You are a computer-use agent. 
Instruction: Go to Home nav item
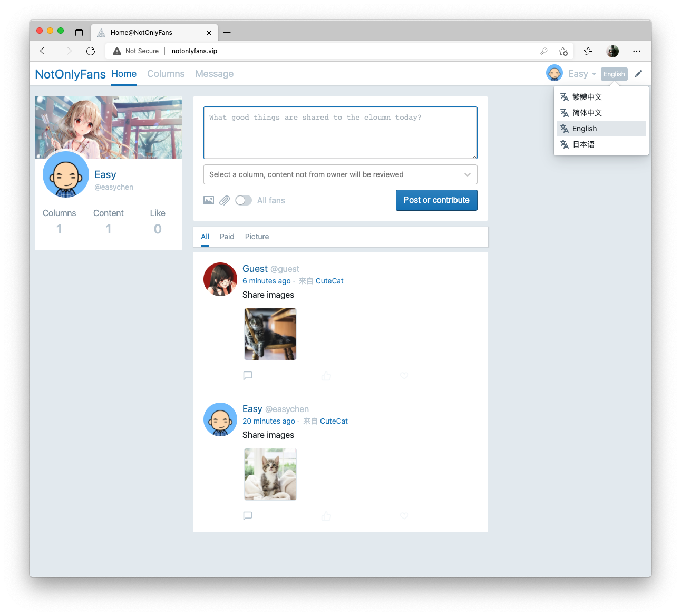point(124,74)
